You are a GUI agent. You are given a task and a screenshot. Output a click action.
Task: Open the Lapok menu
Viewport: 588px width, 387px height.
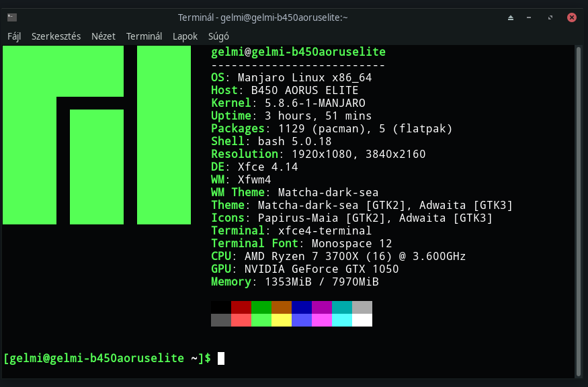point(185,36)
